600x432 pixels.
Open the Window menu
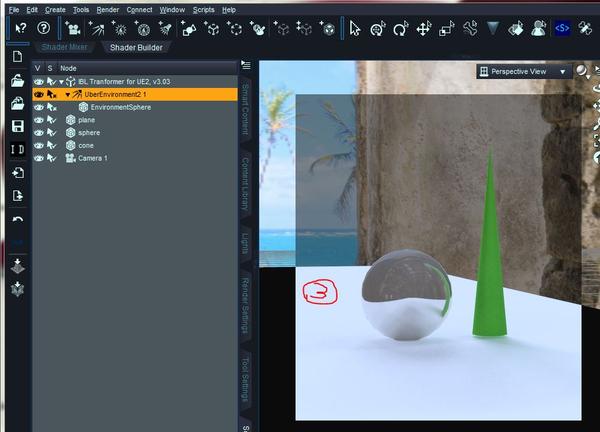tap(172, 10)
